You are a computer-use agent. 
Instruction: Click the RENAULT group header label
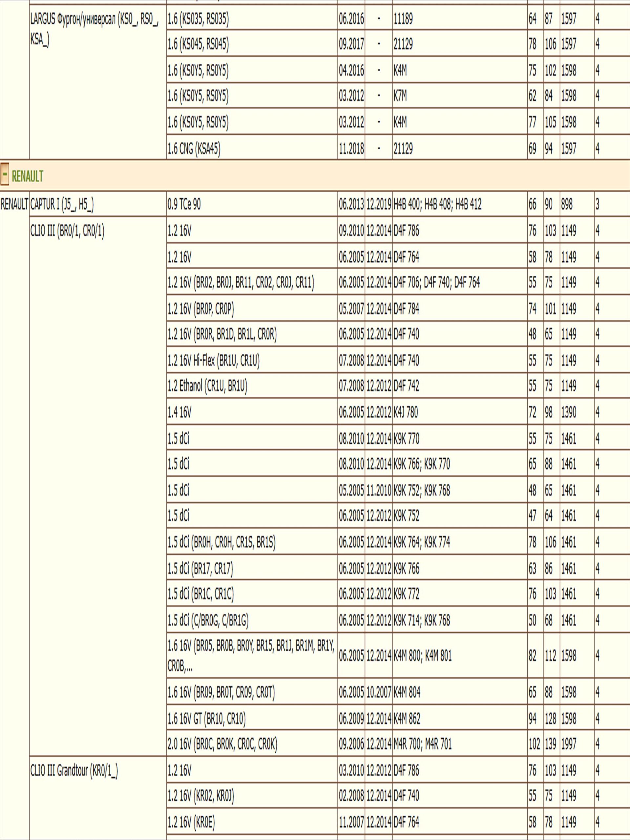(27, 176)
